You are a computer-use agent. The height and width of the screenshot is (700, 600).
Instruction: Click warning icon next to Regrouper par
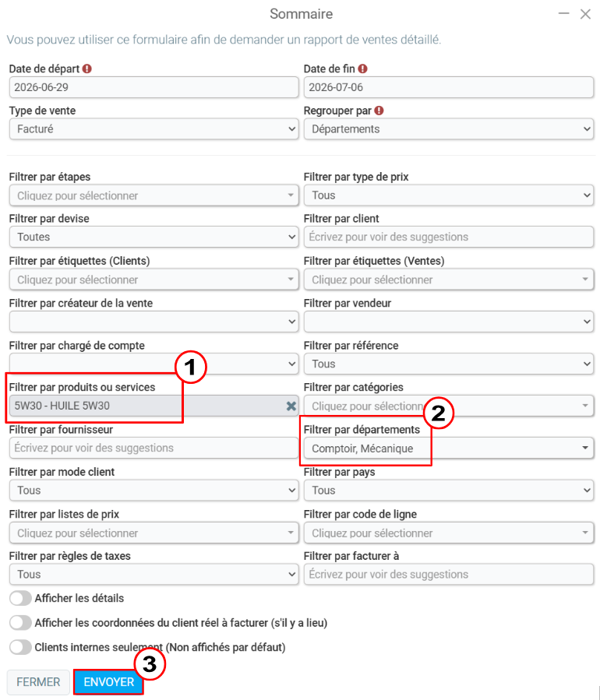point(379,111)
